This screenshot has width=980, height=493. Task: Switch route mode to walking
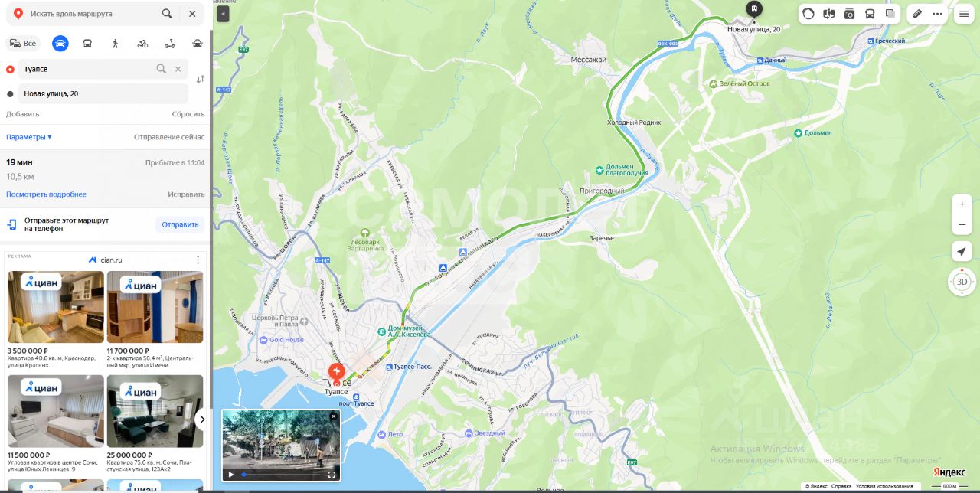(115, 44)
